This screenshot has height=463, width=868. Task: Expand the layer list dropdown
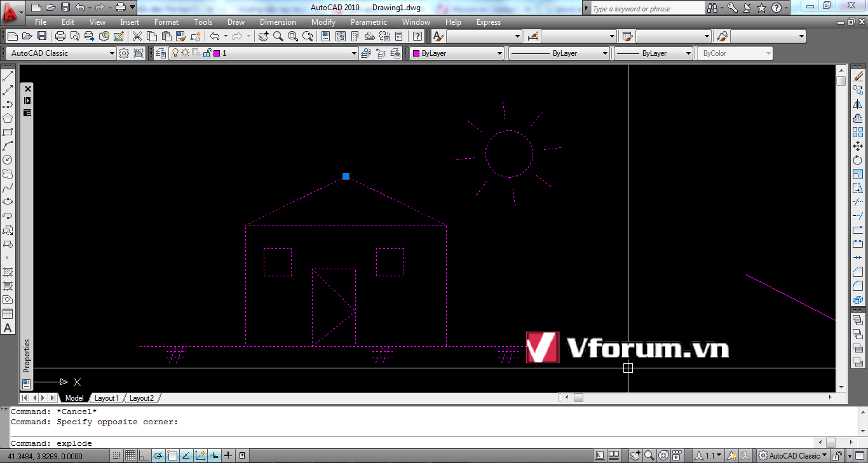355,53
